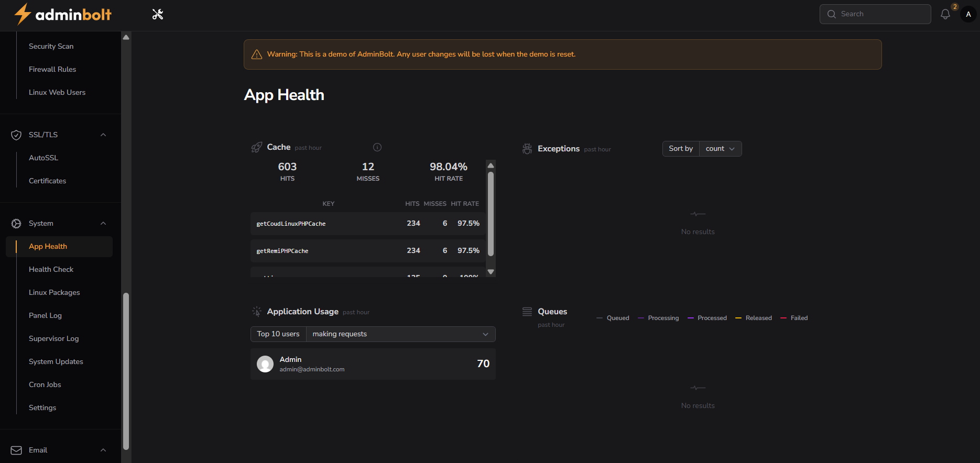980x463 pixels.
Task: Open Settings under System
Action: click(x=42, y=407)
